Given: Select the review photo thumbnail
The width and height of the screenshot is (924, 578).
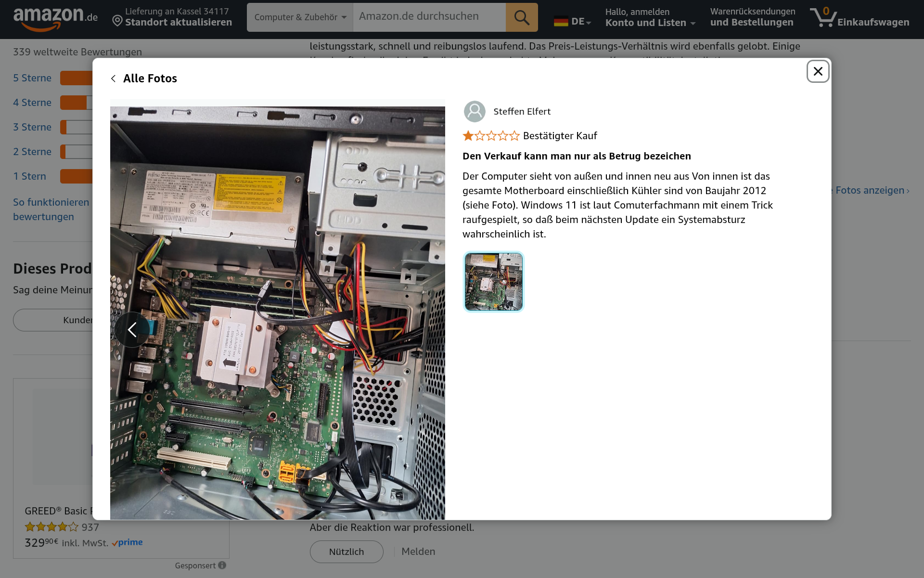Looking at the screenshot, I should point(493,282).
